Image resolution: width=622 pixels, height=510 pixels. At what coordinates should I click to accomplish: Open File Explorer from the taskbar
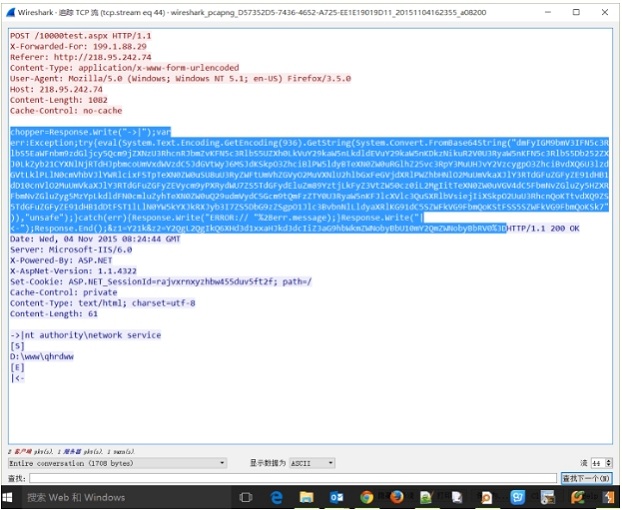pyautogui.click(x=307, y=497)
